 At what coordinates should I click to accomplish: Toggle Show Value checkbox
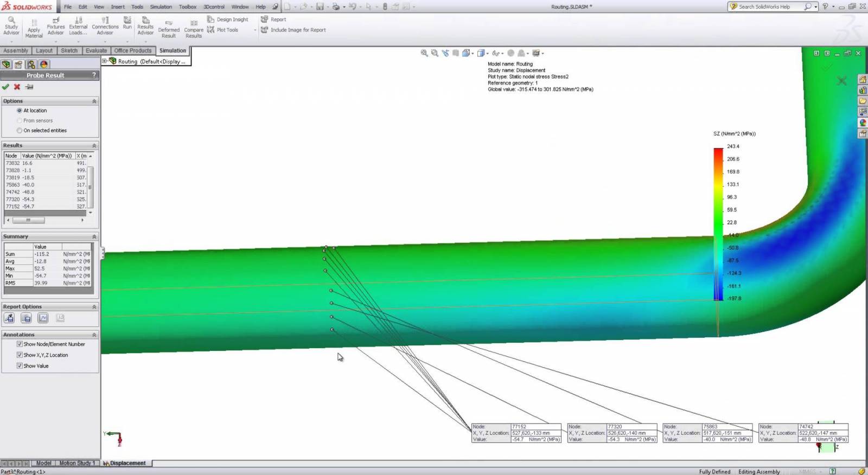[20, 366]
